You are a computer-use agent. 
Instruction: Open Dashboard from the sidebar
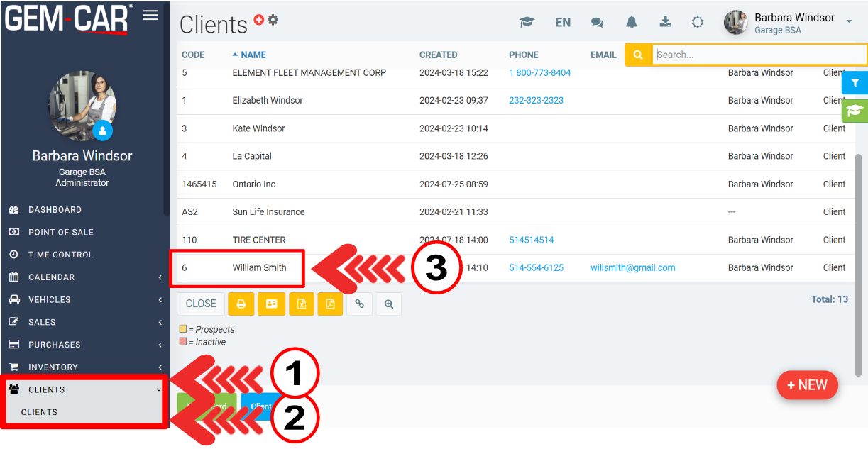55,210
